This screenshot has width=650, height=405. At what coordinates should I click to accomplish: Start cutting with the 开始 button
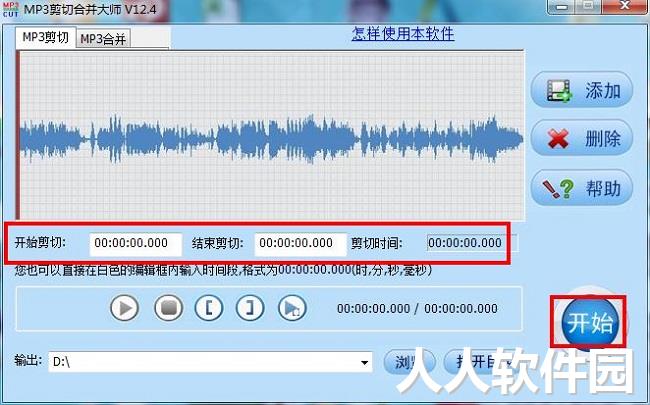point(589,322)
